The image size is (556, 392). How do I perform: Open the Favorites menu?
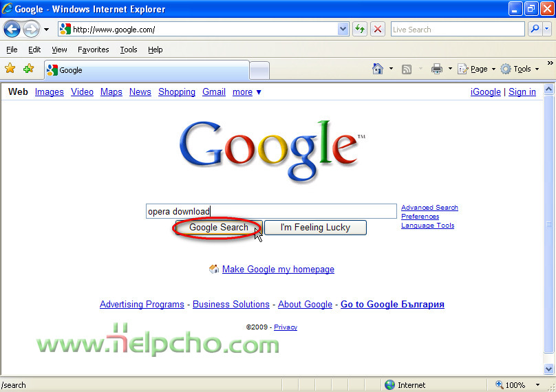[x=94, y=50]
